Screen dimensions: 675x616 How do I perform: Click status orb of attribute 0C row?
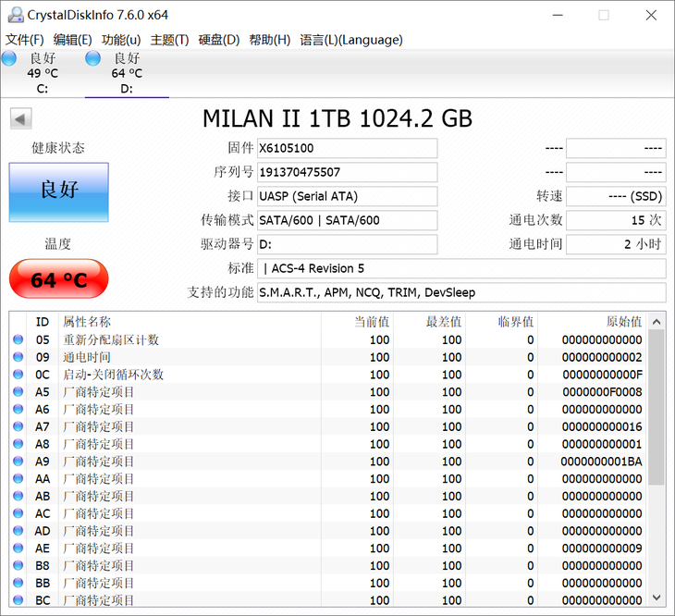pos(18,374)
